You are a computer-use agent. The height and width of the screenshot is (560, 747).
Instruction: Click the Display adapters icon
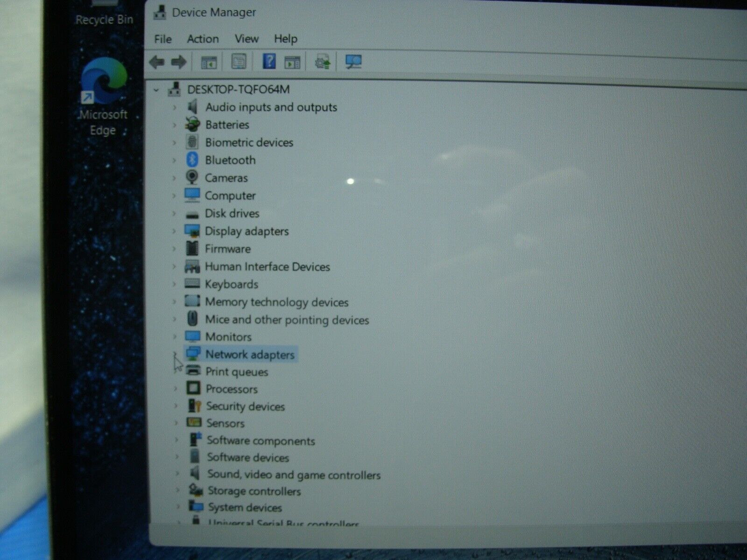click(x=192, y=231)
